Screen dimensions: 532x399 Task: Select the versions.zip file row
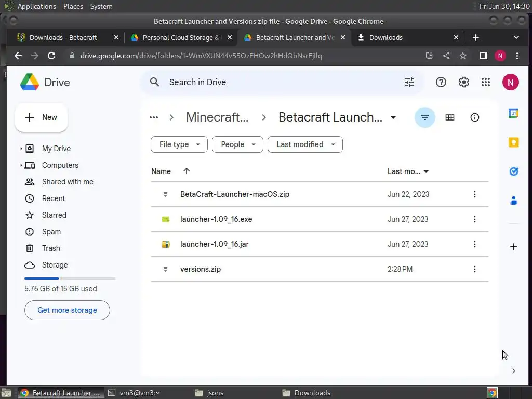click(320, 269)
